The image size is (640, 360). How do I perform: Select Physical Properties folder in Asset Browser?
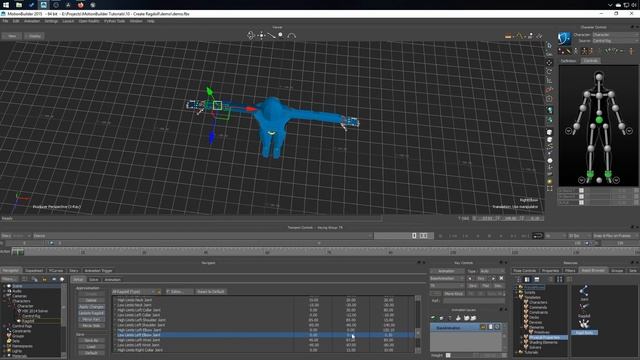[544, 338]
